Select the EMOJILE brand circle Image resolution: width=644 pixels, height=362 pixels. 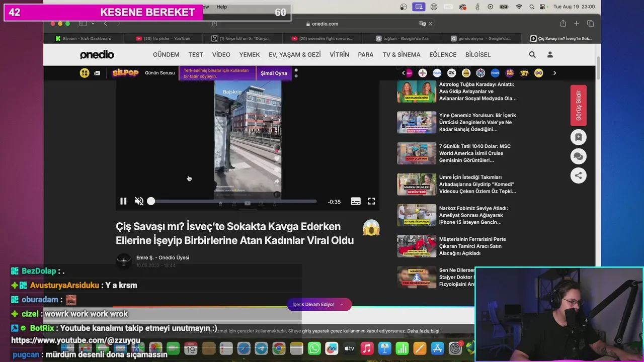click(x=524, y=73)
